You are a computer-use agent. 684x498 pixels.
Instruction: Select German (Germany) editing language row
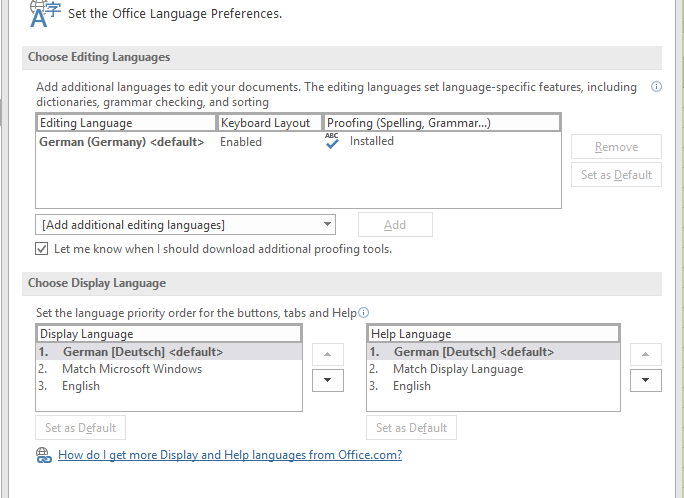tap(122, 142)
